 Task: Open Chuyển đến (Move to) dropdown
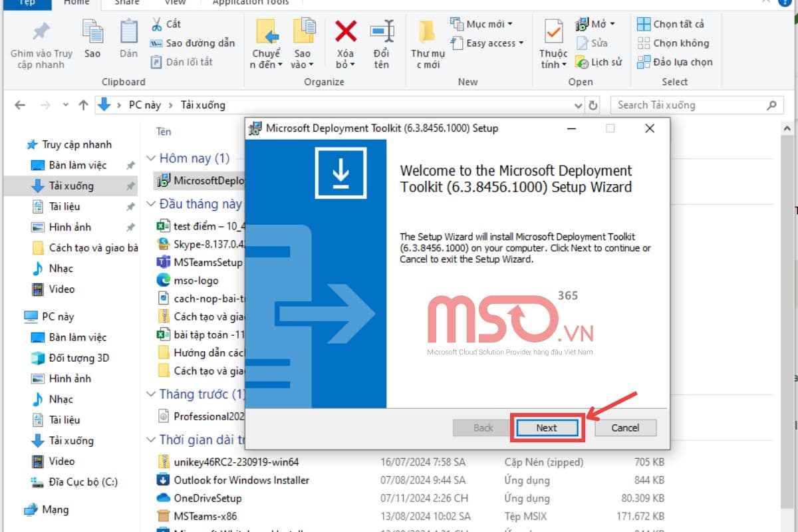[267, 45]
